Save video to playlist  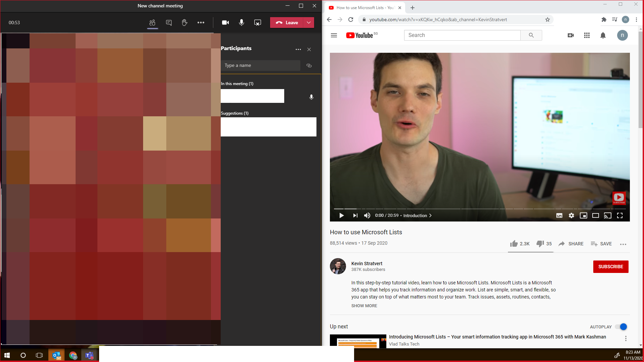601,244
